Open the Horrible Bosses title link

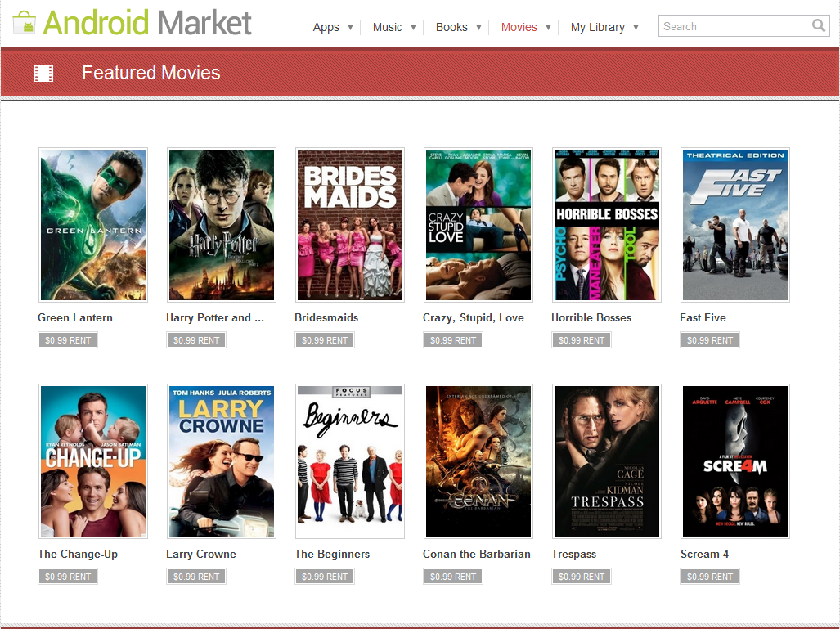click(x=591, y=317)
